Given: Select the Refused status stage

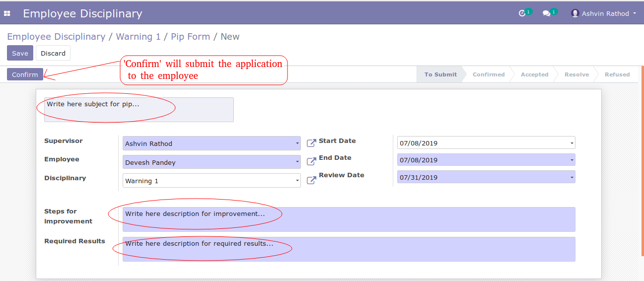Looking at the screenshot, I should (x=617, y=74).
